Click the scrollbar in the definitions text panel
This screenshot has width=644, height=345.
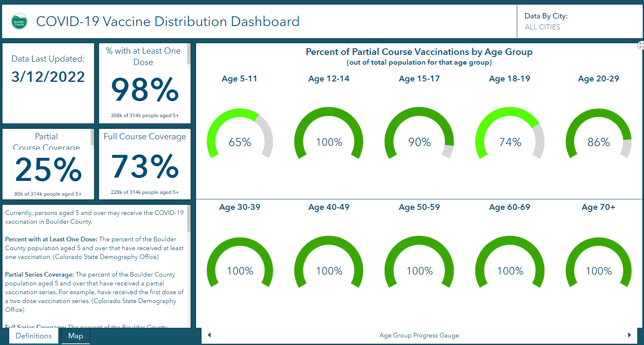point(189,219)
